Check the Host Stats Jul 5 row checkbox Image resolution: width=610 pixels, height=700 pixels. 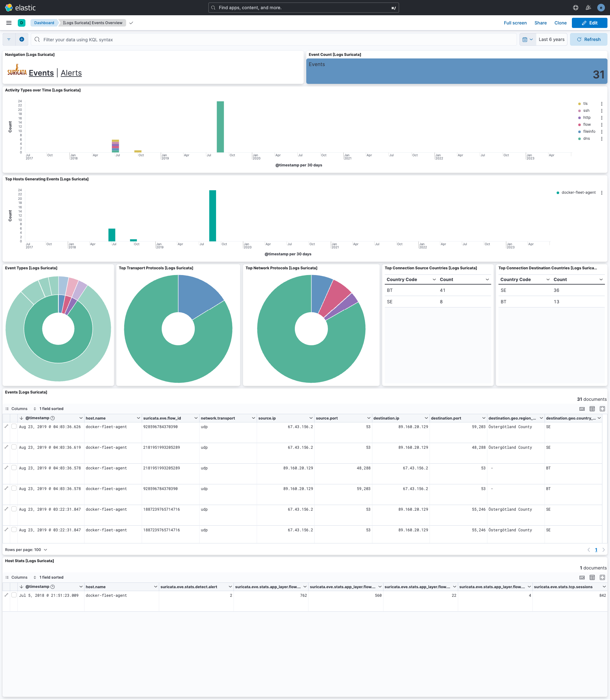pos(14,595)
